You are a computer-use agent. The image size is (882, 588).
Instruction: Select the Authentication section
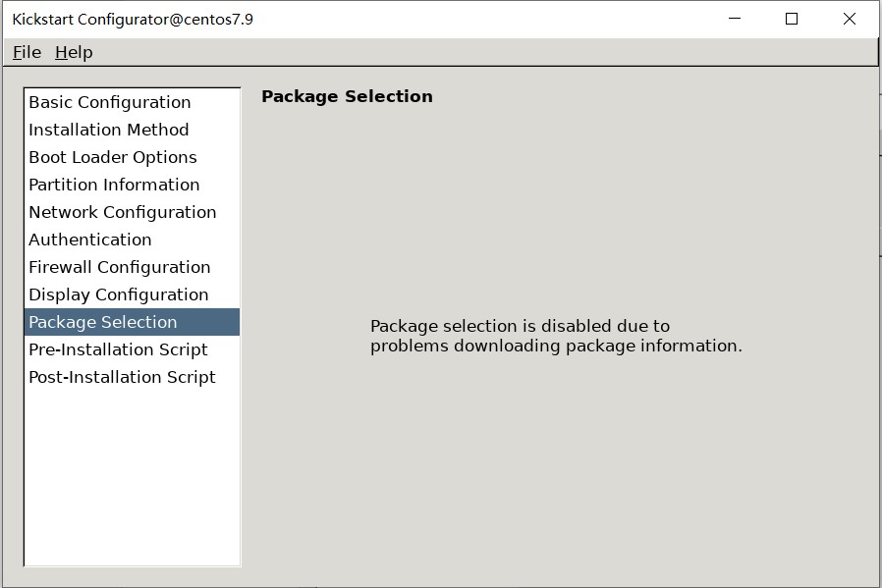(x=90, y=240)
